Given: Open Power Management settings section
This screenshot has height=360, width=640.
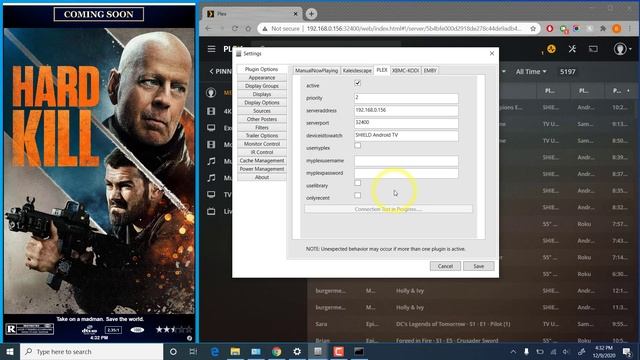Looking at the screenshot, I should pyautogui.click(x=262, y=169).
